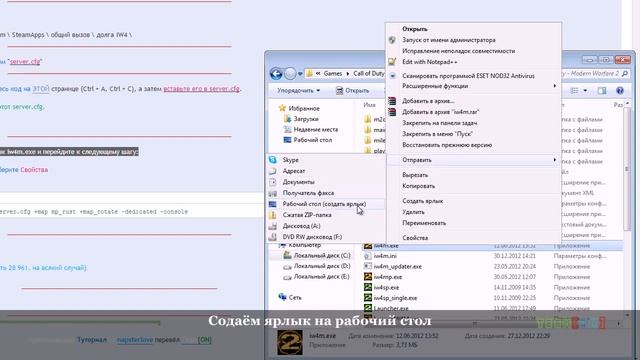This screenshot has height=360, width=640.
Task: Choose Edit with Notepad++
Action: tap(429, 62)
